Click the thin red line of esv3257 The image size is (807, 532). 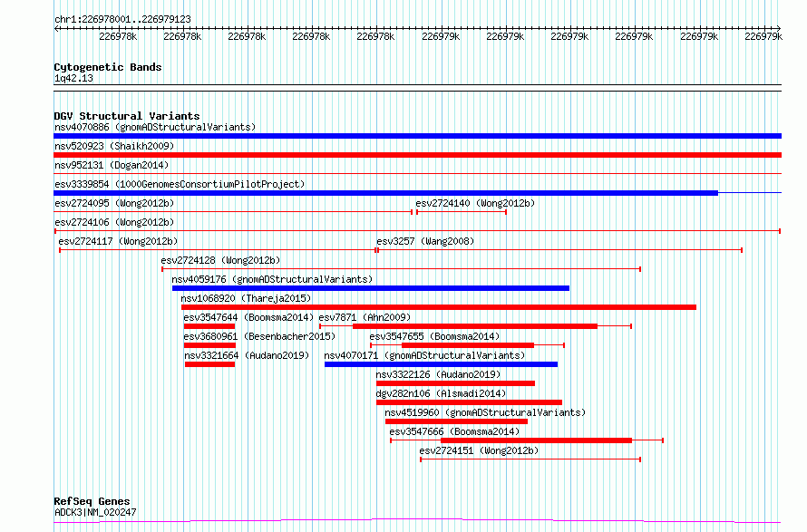pos(559,250)
